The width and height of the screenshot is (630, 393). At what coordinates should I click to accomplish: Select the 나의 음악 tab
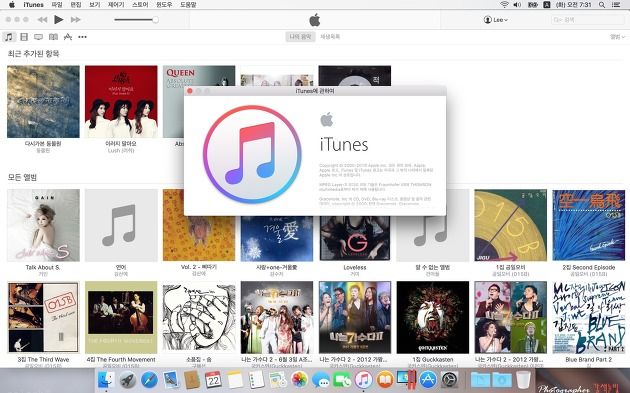pos(300,37)
